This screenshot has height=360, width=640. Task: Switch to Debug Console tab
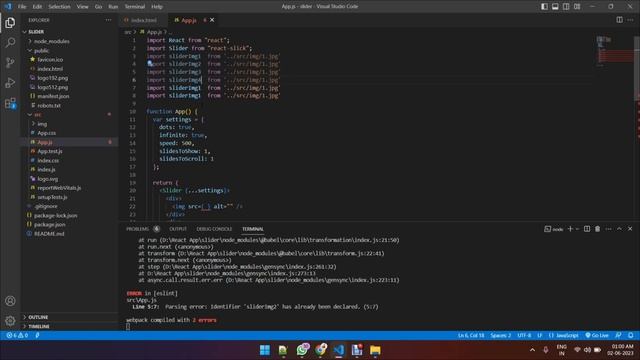coord(214,229)
